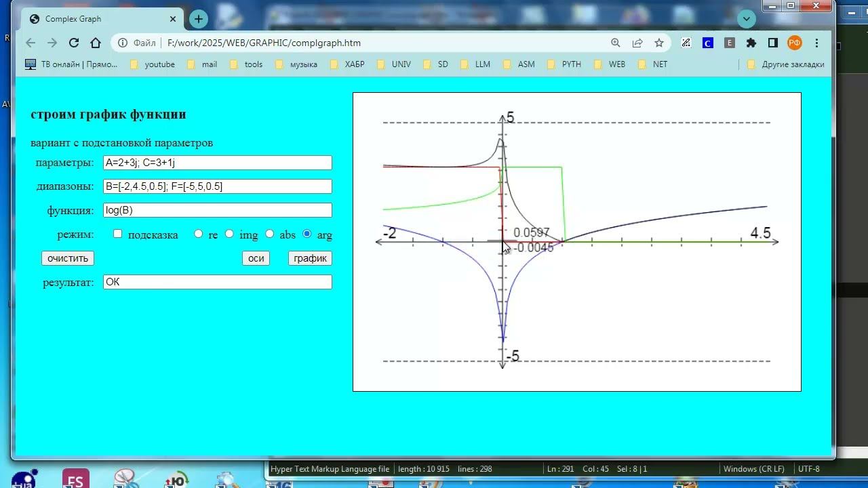
Task: Go back to previous page
Action: pos(31,43)
